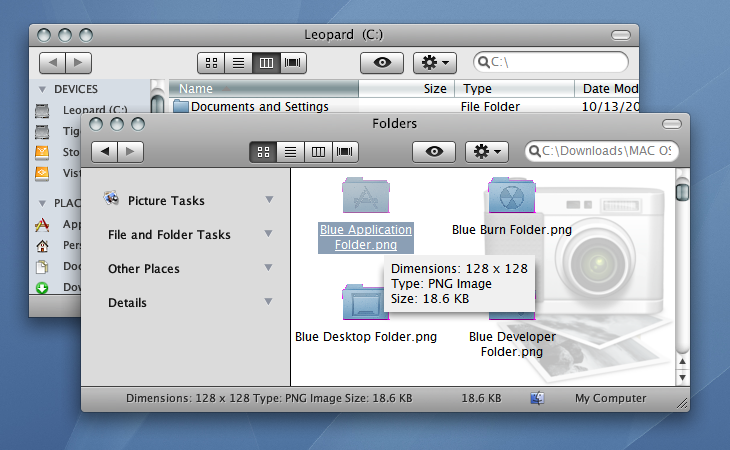730x450 pixels.
Task: Select column view in Leopard (C:) window
Action: point(266,63)
